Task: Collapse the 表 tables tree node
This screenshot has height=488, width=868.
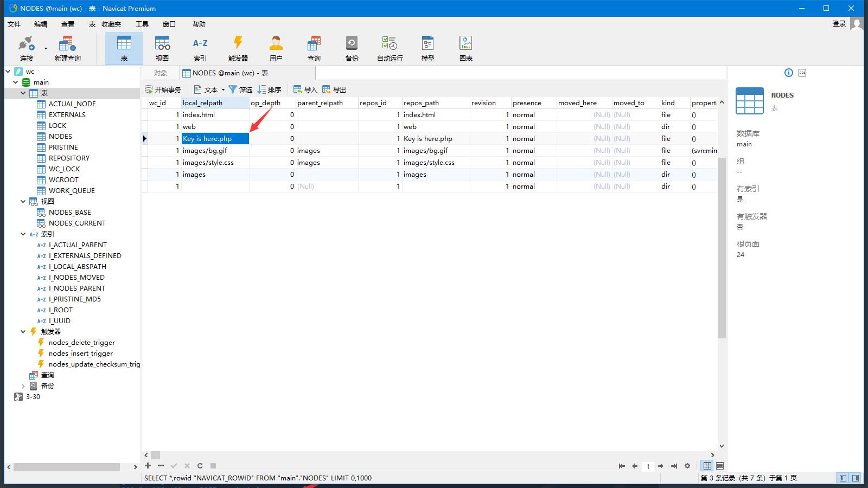Action: pos(23,93)
